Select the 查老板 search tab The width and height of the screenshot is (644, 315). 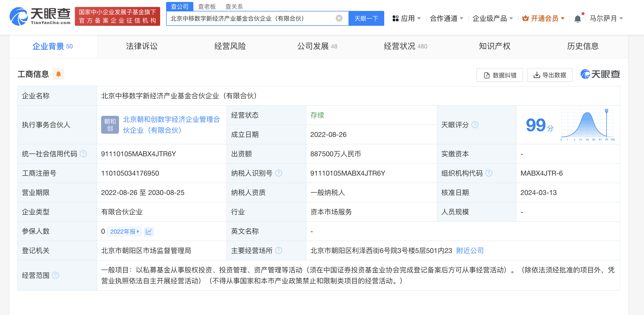point(207,6)
